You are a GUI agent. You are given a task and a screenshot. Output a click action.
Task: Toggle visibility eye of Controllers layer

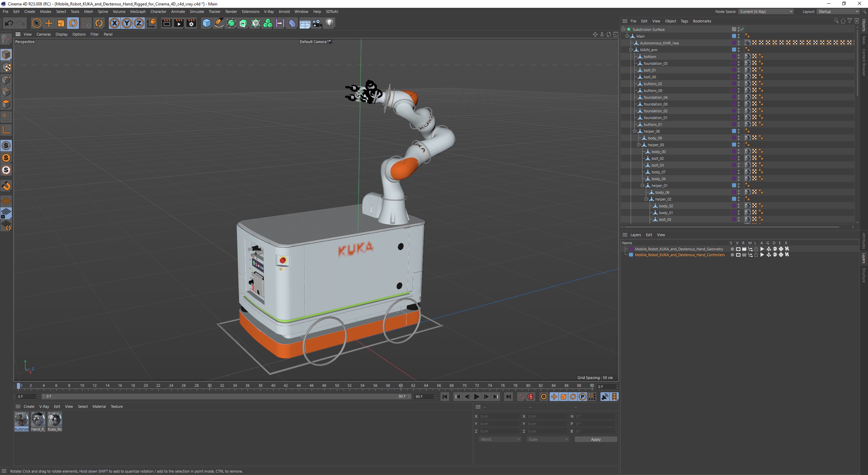pyautogui.click(x=738, y=255)
